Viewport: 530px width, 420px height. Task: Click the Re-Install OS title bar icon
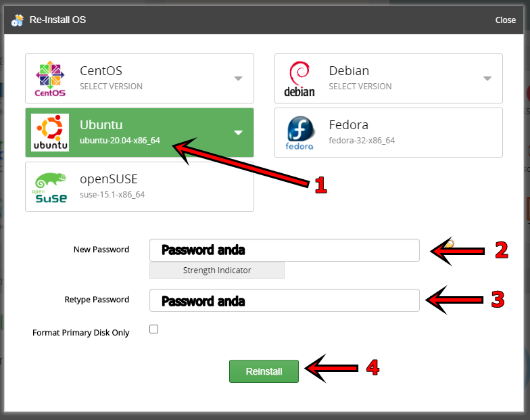coord(18,20)
